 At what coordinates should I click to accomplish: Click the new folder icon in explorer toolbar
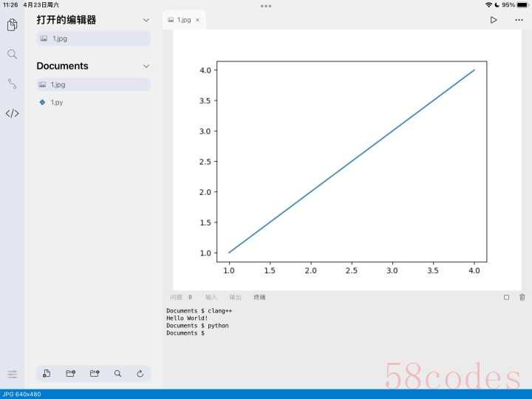tap(71, 373)
